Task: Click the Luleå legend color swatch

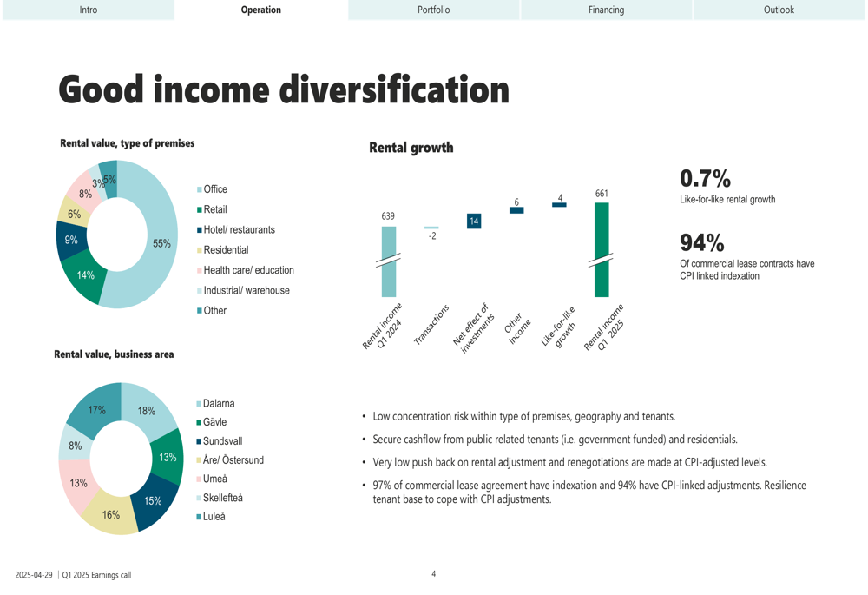Action: tap(199, 517)
